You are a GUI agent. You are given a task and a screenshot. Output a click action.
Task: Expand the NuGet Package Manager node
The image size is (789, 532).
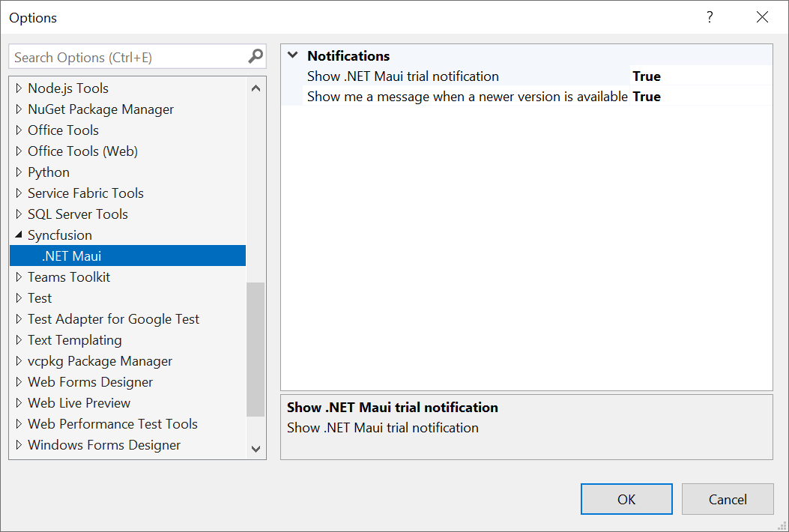(x=19, y=109)
